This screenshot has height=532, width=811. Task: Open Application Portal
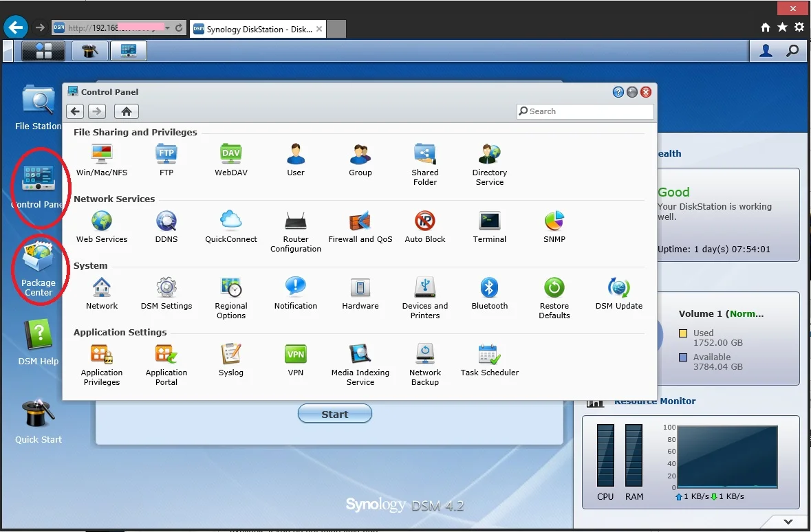166,364
